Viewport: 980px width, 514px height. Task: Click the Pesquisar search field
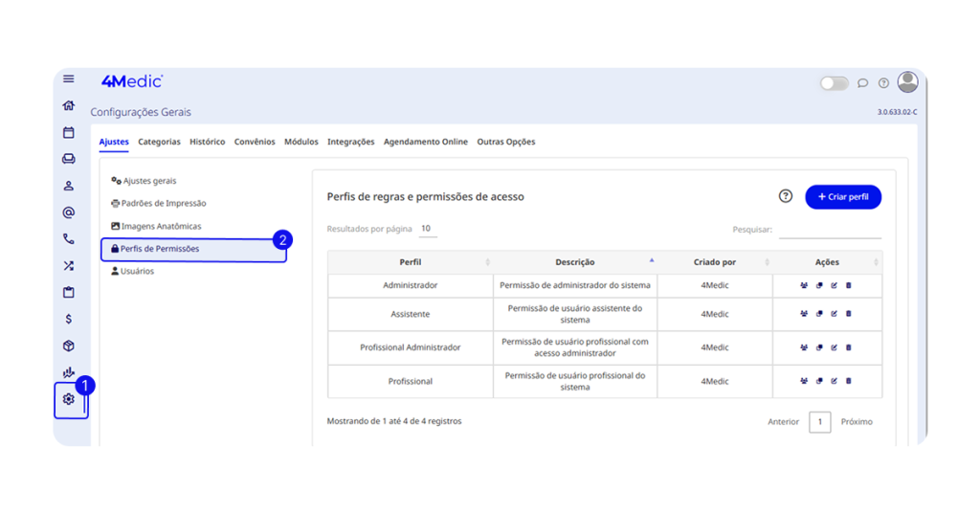[x=830, y=230]
